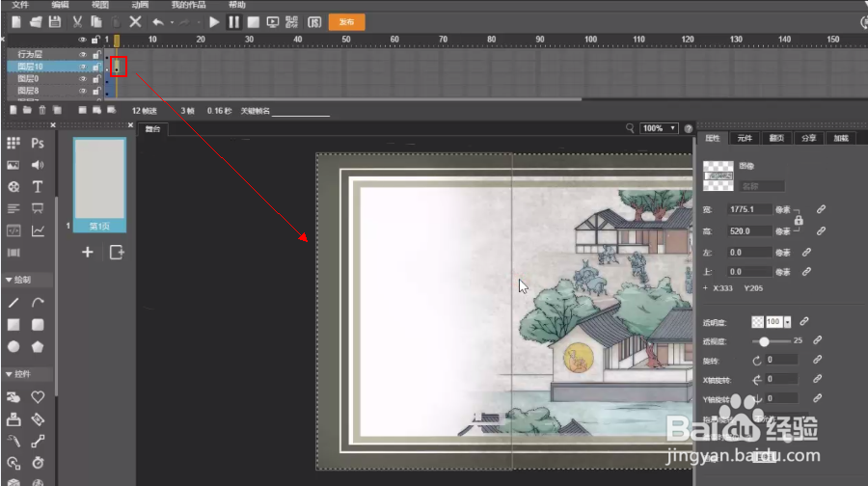Undo the last action

[158, 22]
